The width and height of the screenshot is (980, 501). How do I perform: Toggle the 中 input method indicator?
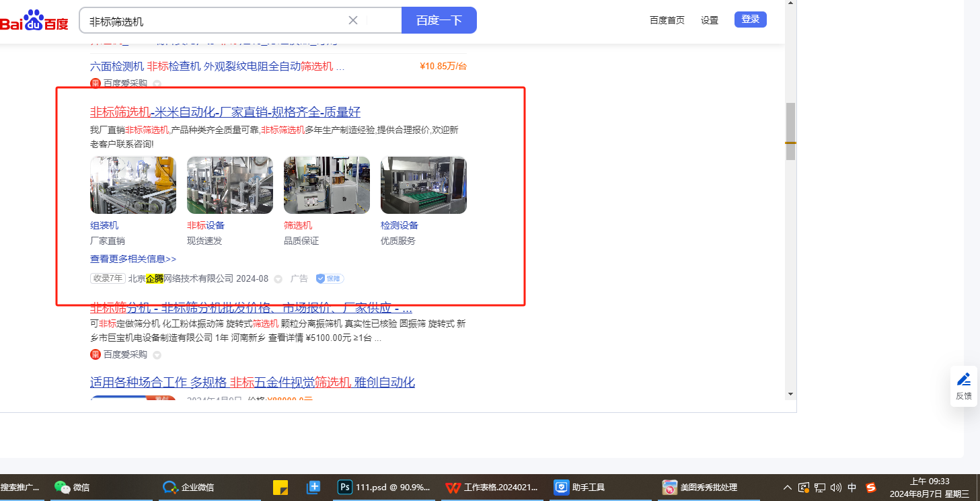(852, 488)
